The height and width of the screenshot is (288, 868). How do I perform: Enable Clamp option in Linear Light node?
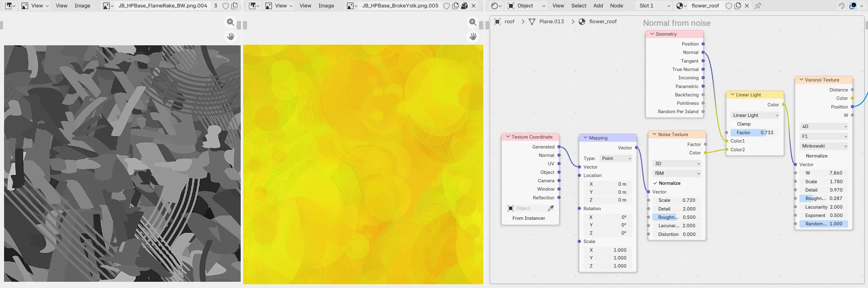coord(743,124)
